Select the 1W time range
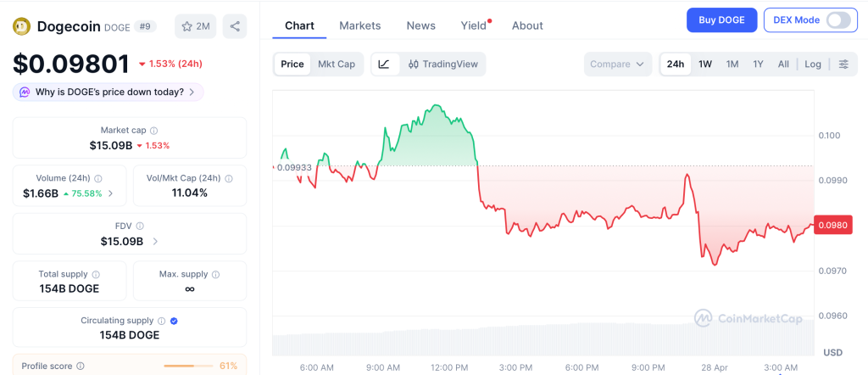The image size is (868, 375). coord(705,64)
